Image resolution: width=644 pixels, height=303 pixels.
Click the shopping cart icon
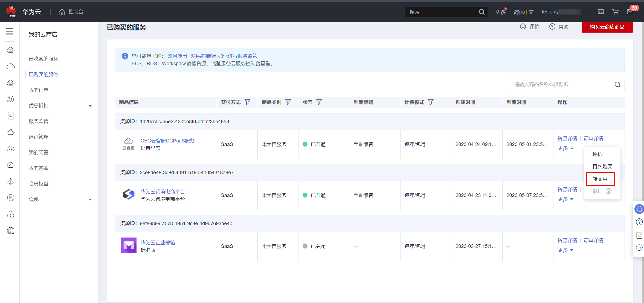click(x=616, y=12)
